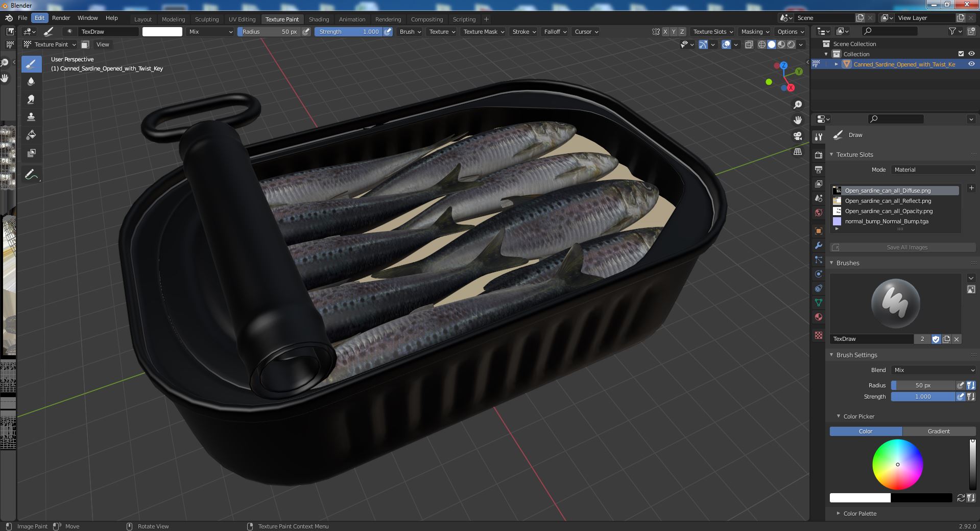Expand the Color Palette panel
This screenshot has height=531, width=980.
pos(860,514)
